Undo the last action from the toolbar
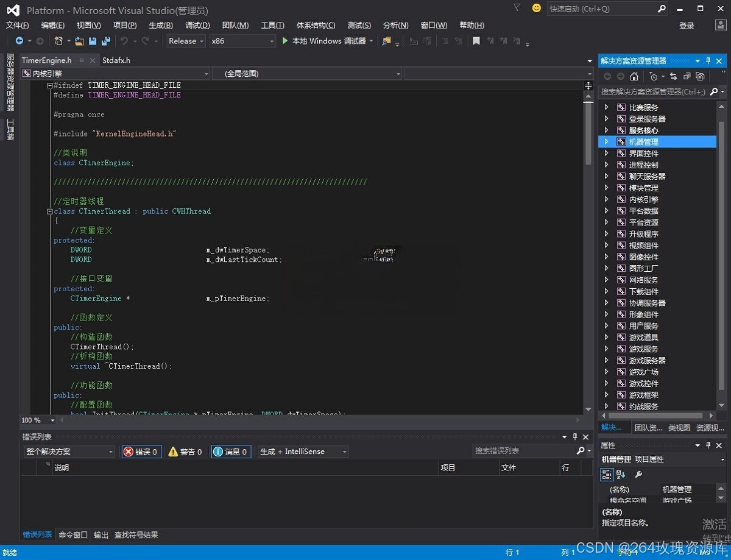Screen dimensions: 731x560 (x=124, y=41)
